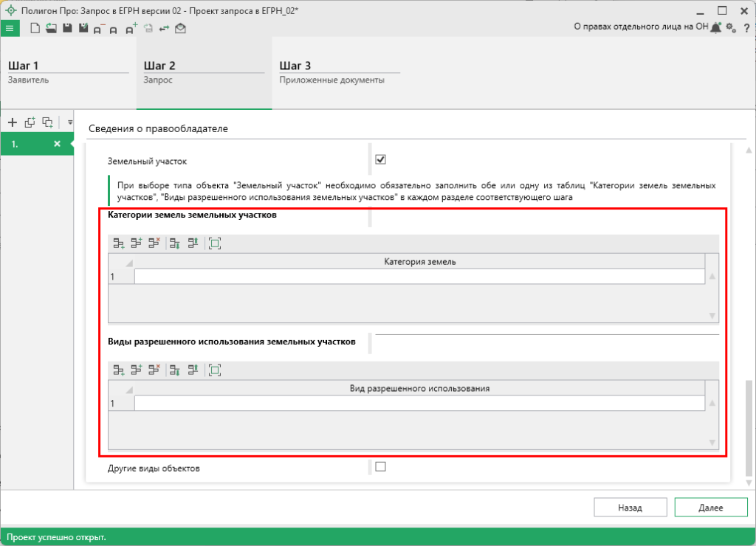
Task: Switch to Шаг 3 Приложенные документы tab
Action: click(339, 72)
